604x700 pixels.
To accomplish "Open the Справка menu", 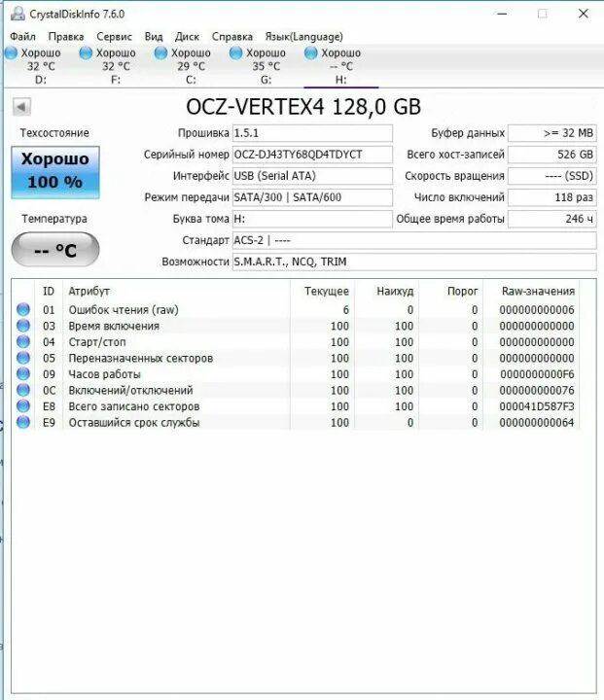I will (x=232, y=37).
